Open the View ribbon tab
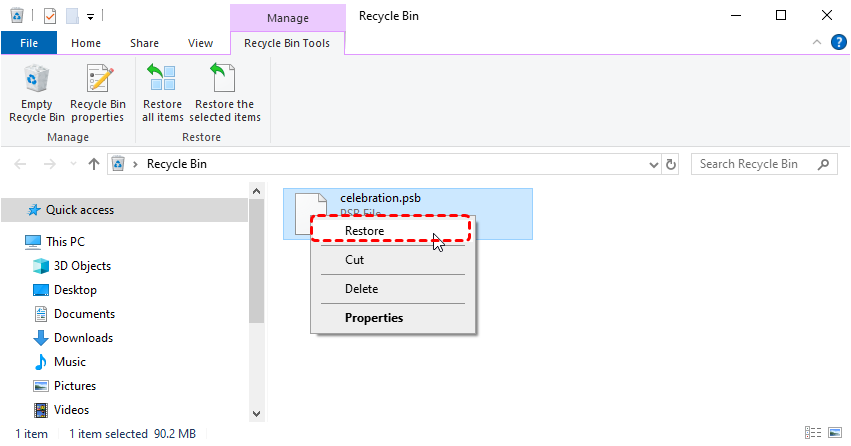This screenshot has height=446, width=851. [200, 43]
